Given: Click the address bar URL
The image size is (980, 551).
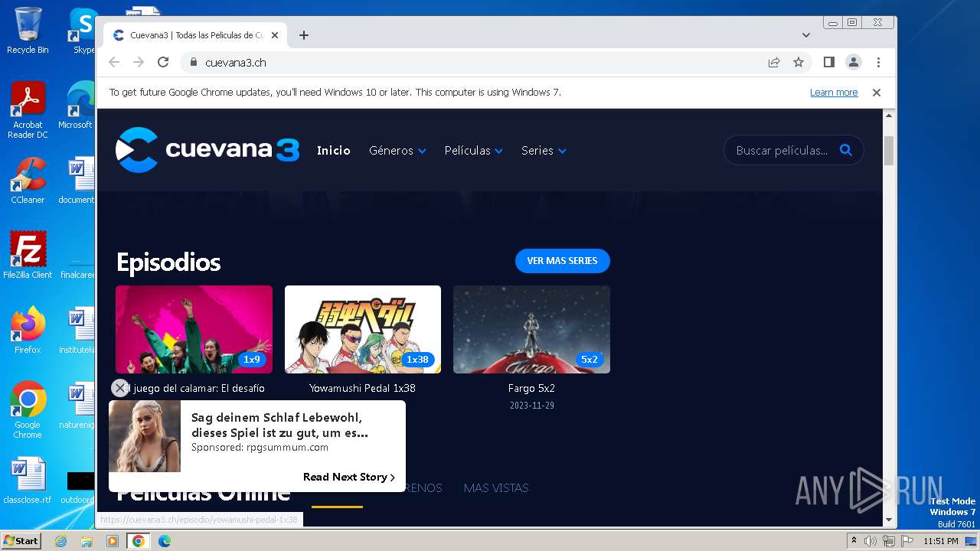Looking at the screenshot, I should coord(236,63).
